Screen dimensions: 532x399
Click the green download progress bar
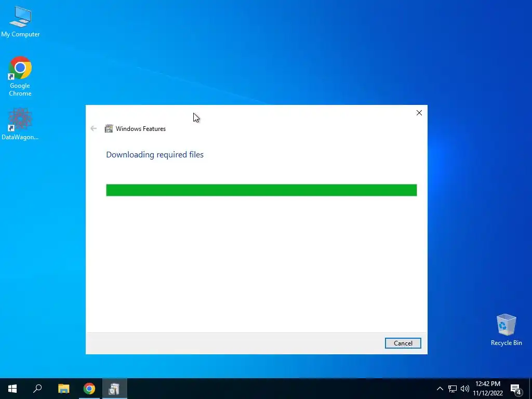(x=261, y=190)
